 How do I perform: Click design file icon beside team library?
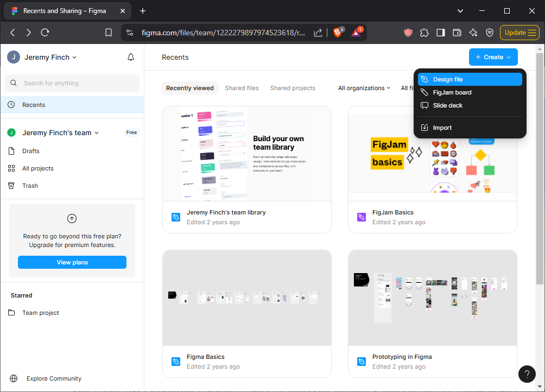pos(176,217)
